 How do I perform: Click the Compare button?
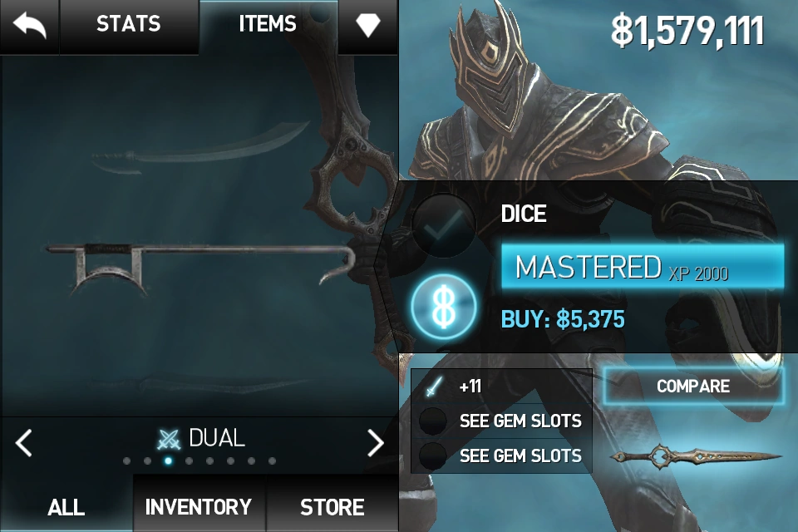[693, 387]
